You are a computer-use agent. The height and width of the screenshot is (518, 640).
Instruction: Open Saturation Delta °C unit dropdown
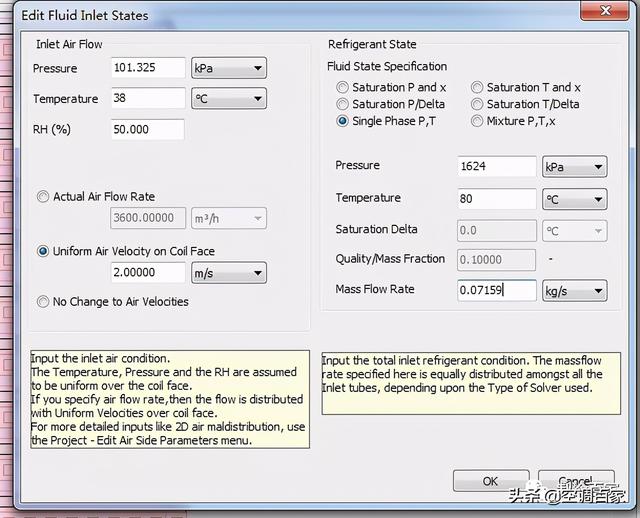coord(574,231)
